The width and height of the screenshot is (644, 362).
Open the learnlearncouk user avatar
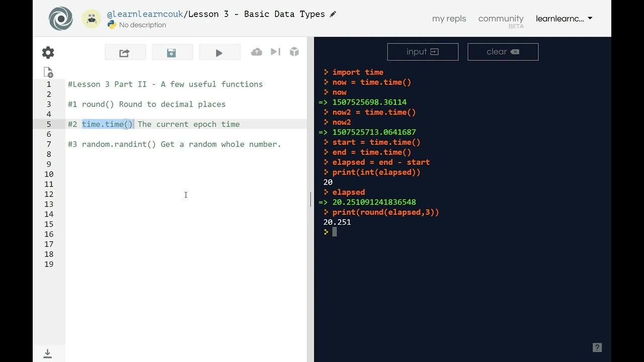[91, 19]
